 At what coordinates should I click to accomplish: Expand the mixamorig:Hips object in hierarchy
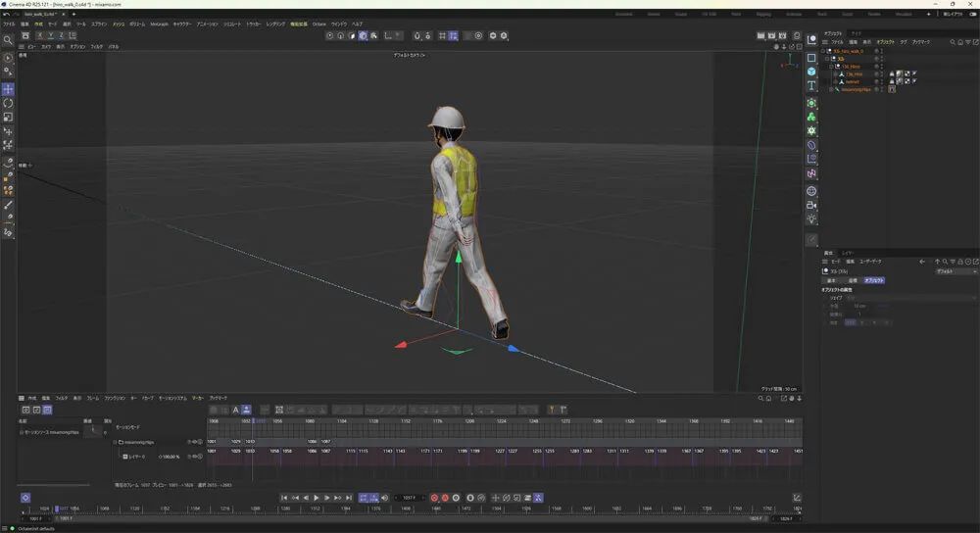coord(831,89)
